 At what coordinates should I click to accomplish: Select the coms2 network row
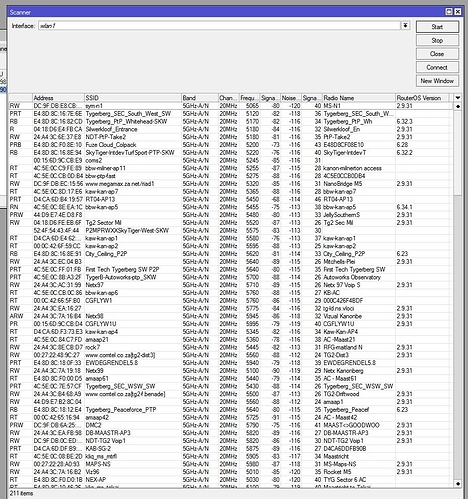click(x=231, y=160)
